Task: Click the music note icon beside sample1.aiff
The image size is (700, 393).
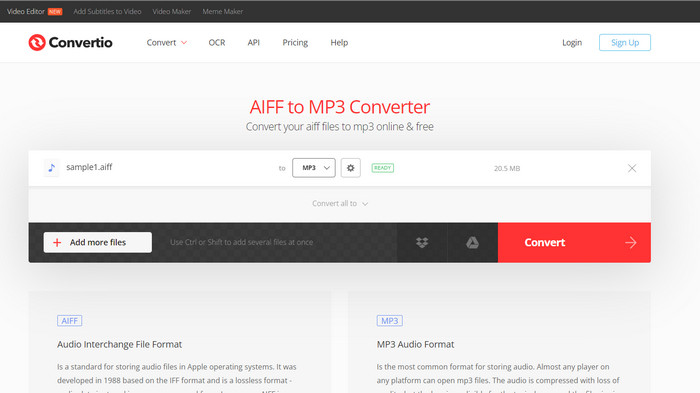Action: [x=52, y=168]
